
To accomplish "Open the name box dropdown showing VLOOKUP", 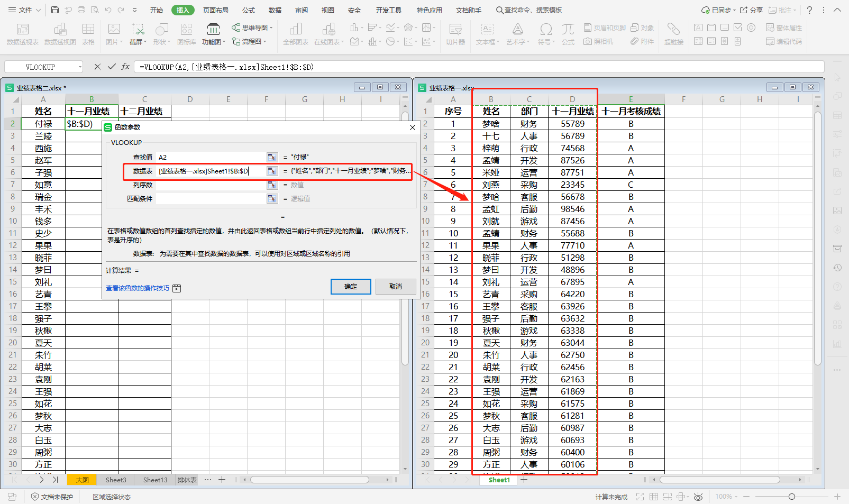I will [x=79, y=67].
